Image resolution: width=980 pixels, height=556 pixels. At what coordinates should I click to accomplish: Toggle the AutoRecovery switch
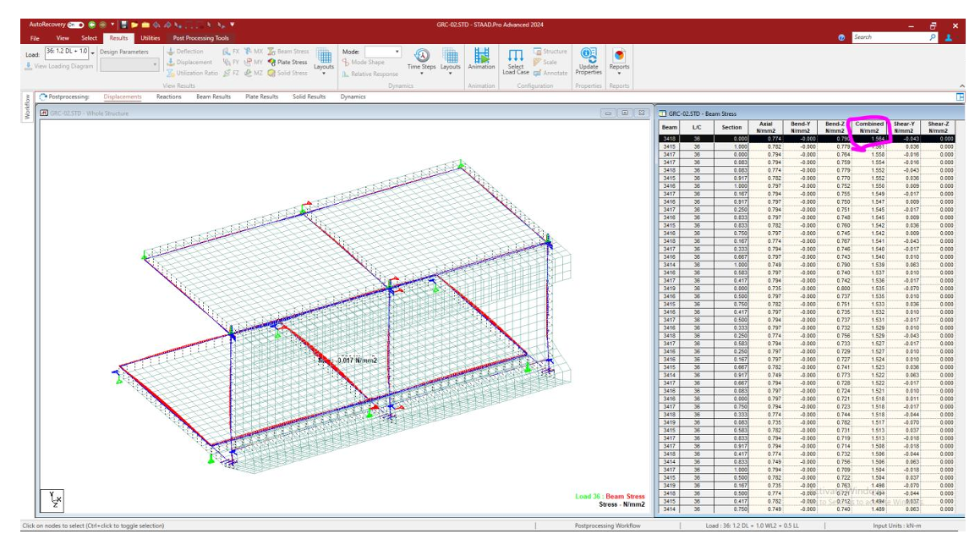point(74,25)
